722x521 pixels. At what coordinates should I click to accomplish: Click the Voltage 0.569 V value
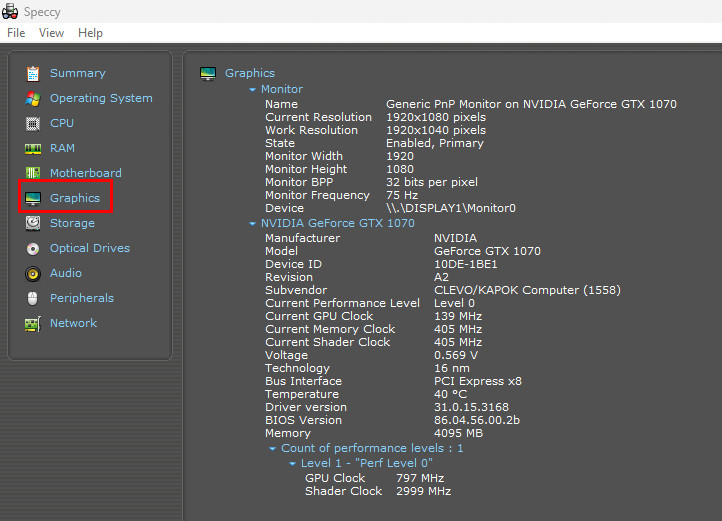click(x=456, y=355)
